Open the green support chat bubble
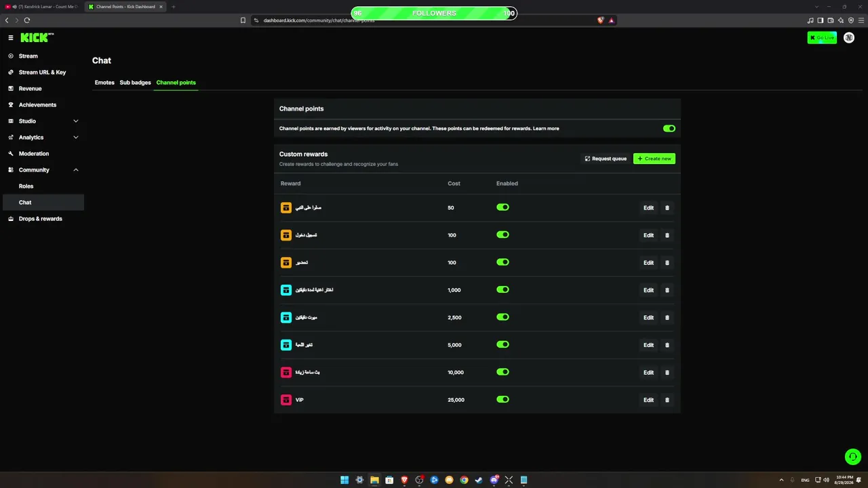868x488 pixels. point(852,457)
